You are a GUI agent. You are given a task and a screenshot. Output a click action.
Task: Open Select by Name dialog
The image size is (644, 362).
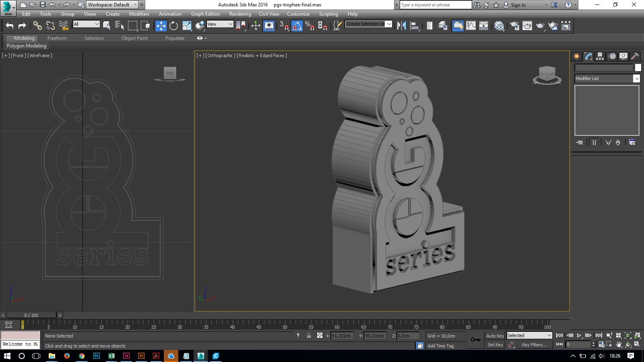[x=120, y=26]
